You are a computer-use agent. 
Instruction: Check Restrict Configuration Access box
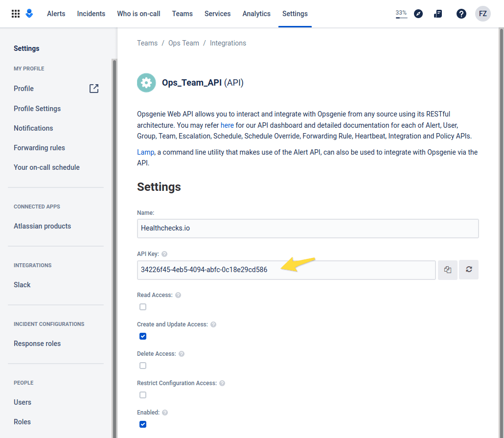[x=143, y=395]
